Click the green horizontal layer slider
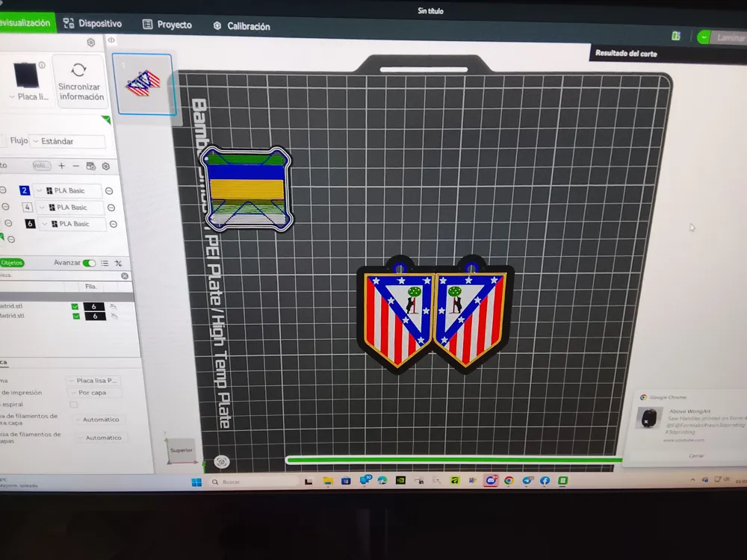Viewport: 747px width, 560px height. coord(453,459)
